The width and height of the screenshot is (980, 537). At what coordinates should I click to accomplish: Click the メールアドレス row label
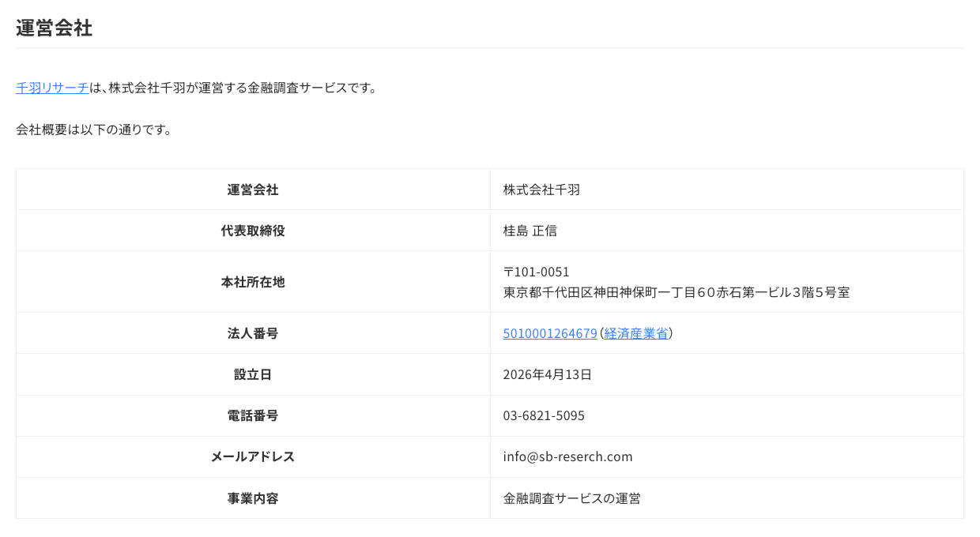tap(253, 456)
